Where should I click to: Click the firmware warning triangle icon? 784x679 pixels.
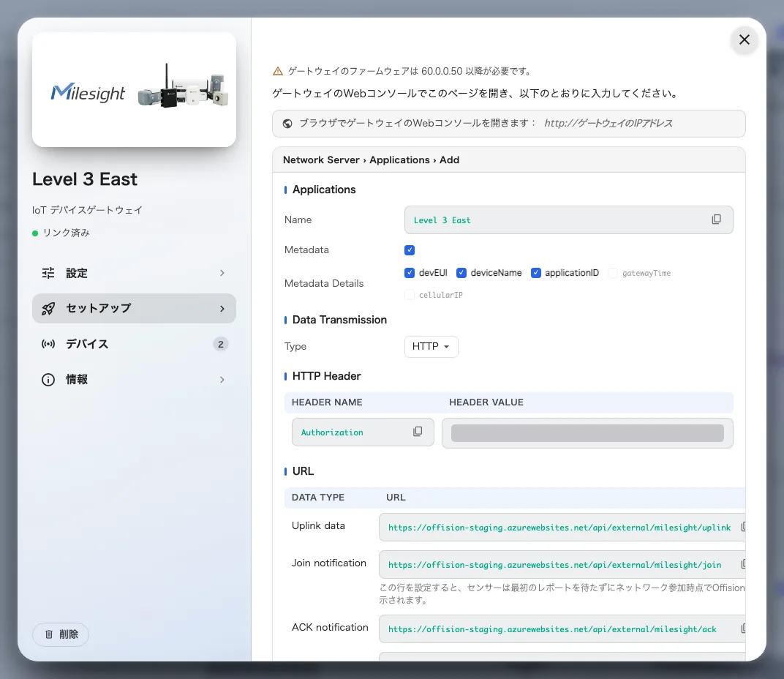pyautogui.click(x=278, y=71)
